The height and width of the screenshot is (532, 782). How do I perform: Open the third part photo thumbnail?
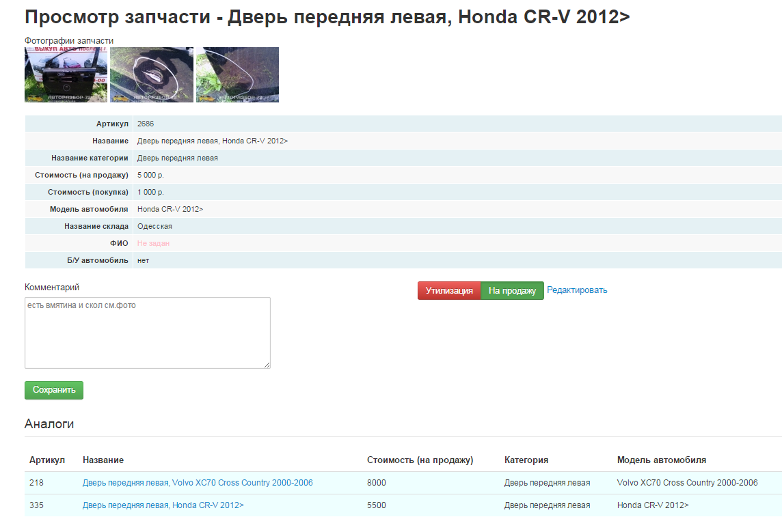coord(237,74)
